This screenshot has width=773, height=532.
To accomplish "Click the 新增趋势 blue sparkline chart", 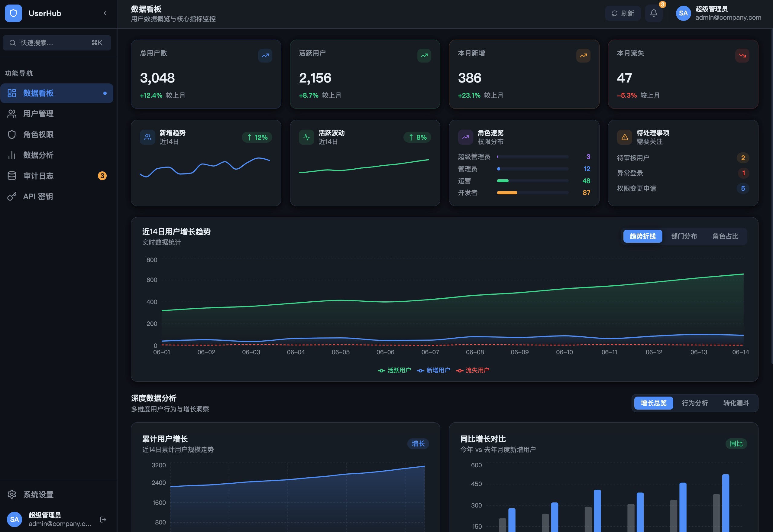I will pyautogui.click(x=205, y=167).
